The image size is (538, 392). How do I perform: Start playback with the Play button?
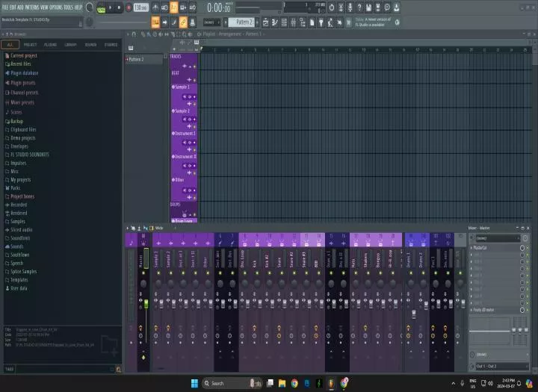(110, 7)
